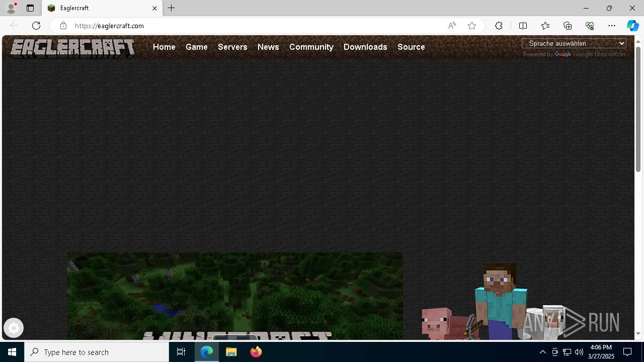The height and width of the screenshot is (362, 644).
Task: Open the News page
Action: point(268,47)
